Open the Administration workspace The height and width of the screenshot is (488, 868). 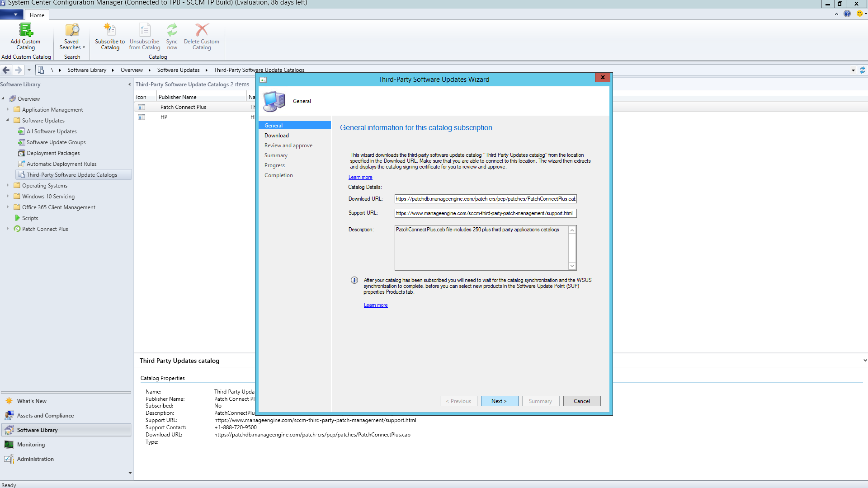tap(35, 459)
